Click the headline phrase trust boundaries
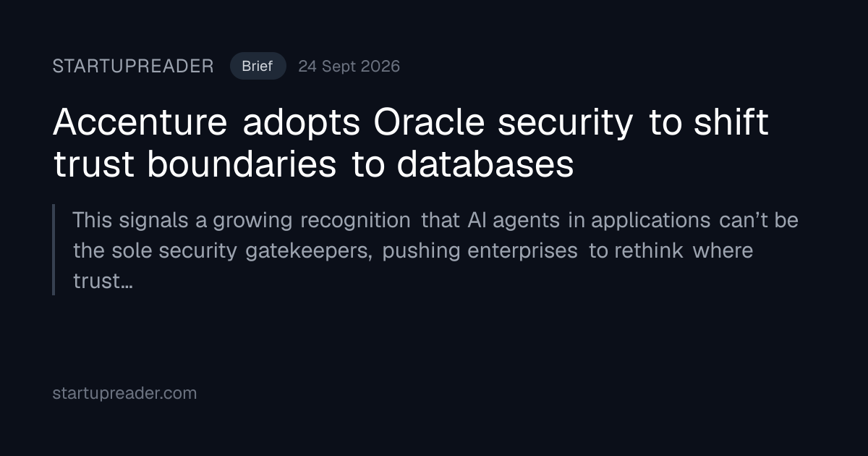Image resolution: width=868 pixels, height=456 pixels. point(195,164)
